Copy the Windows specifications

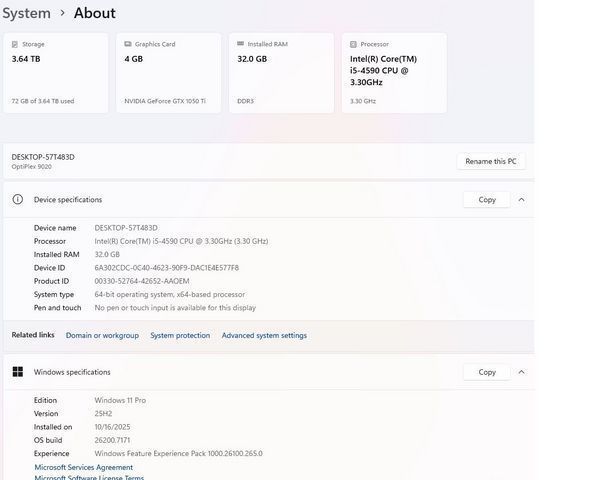tap(487, 372)
